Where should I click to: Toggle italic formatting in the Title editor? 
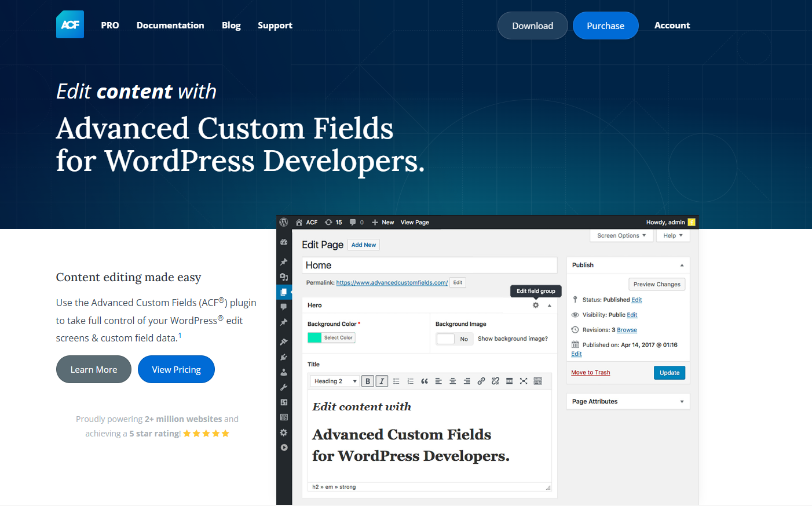tap(382, 381)
